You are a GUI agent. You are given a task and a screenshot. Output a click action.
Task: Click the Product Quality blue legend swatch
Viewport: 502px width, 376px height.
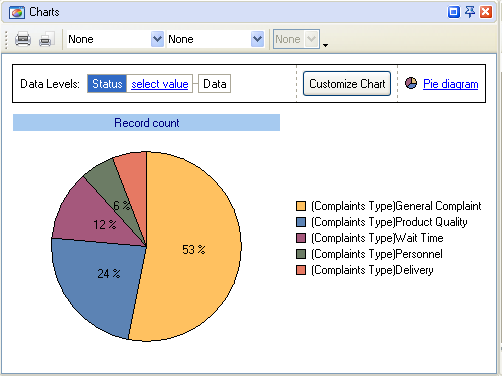pos(301,222)
